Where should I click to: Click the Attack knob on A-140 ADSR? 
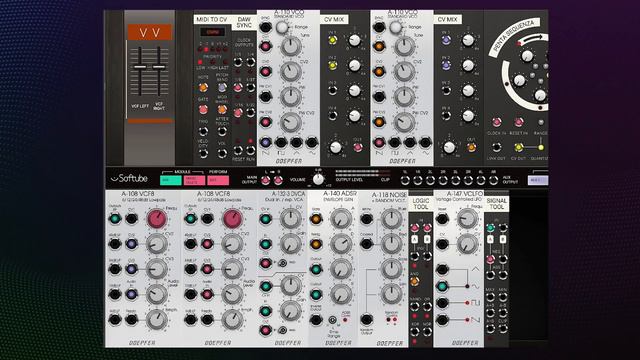(x=341, y=219)
